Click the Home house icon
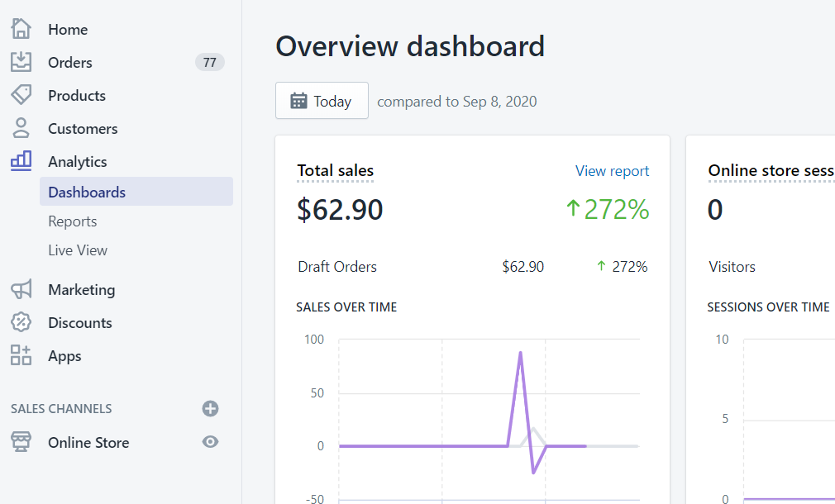Screen dimensions: 835x504 click(21, 29)
